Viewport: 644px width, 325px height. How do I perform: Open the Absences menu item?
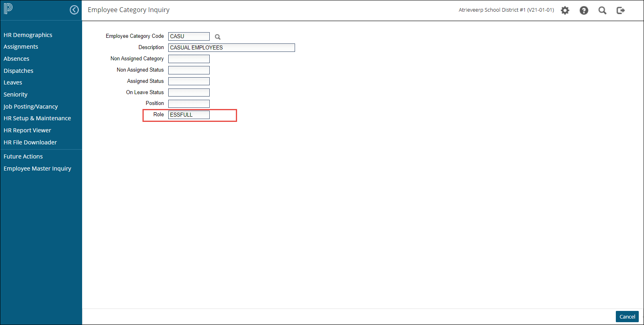(x=17, y=59)
